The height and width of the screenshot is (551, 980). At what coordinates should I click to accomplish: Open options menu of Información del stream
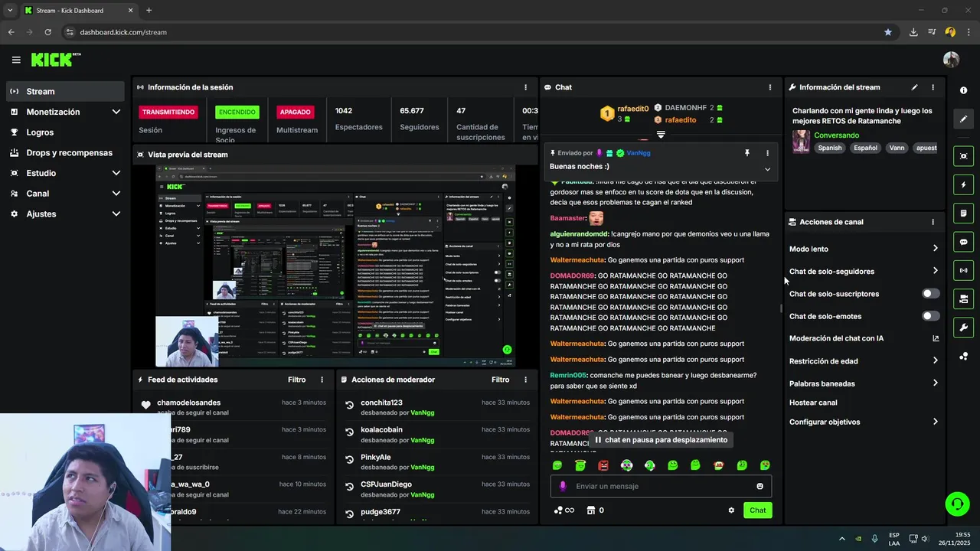[933, 87]
